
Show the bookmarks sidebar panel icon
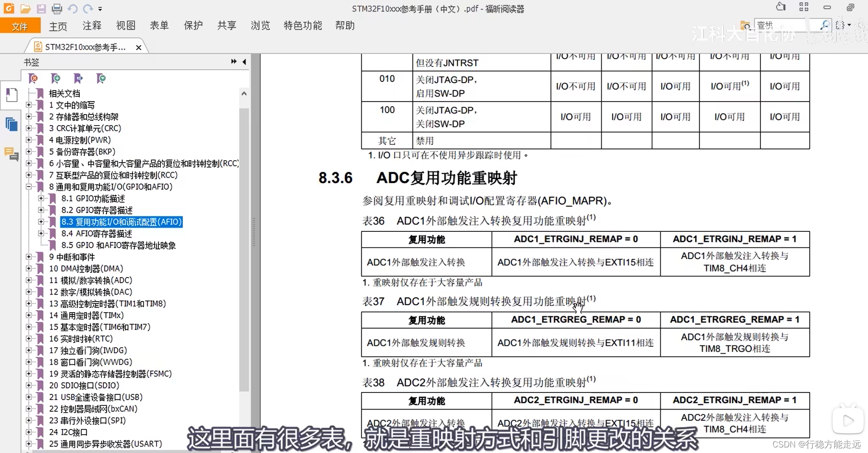pos(11,95)
